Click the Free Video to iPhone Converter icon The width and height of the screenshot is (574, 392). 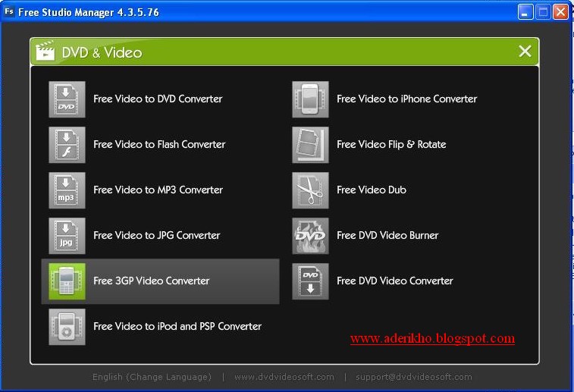coord(310,99)
